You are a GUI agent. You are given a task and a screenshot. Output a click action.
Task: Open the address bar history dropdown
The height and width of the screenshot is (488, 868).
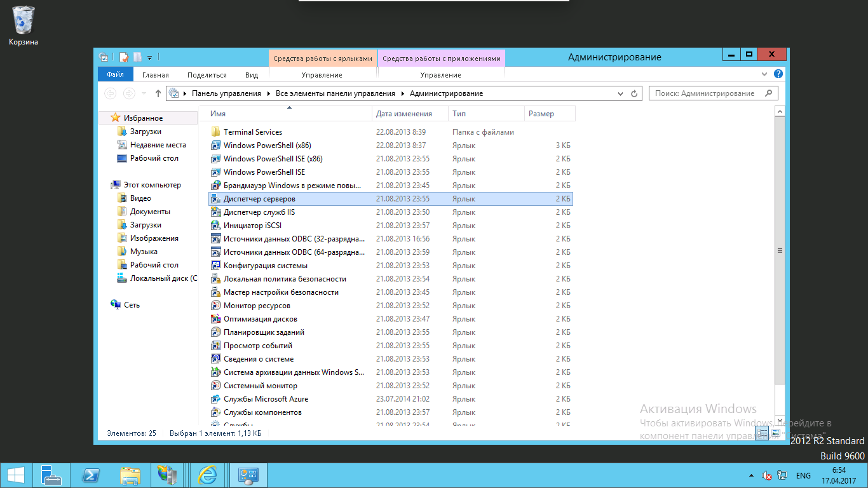coord(621,93)
